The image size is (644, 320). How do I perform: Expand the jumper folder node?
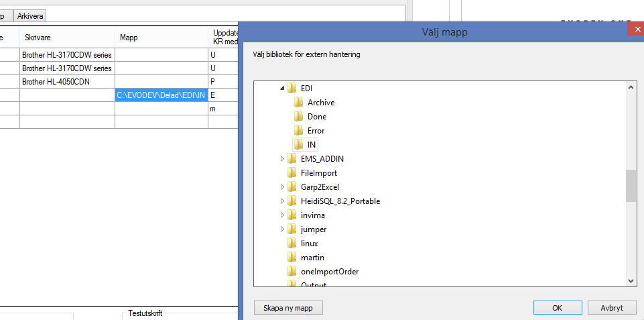(x=282, y=229)
